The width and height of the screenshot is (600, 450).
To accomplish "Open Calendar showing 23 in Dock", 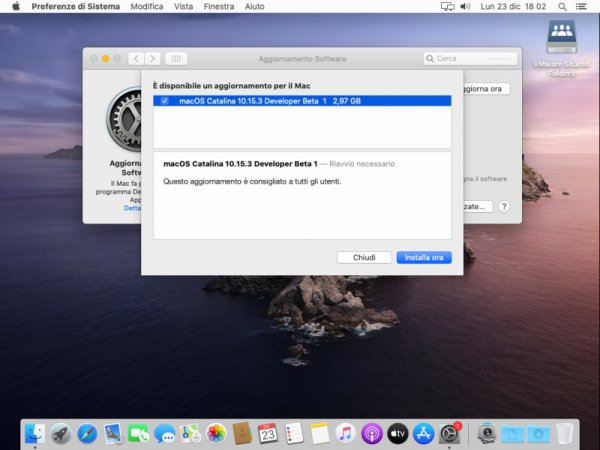I will 268,434.
